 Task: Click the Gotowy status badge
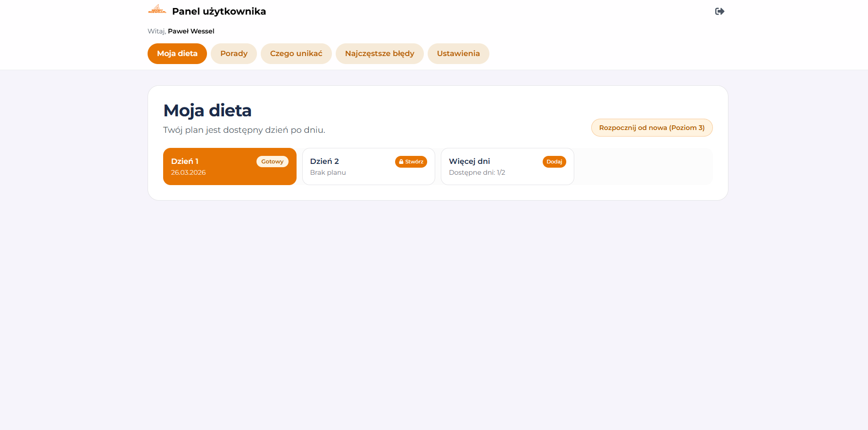point(273,162)
